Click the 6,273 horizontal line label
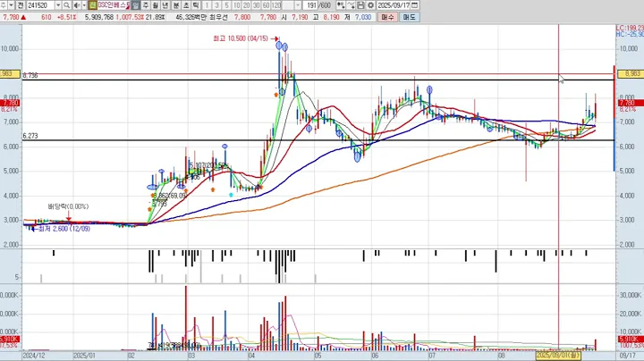Screen dimensions: 644x361 pyautogui.click(x=30, y=136)
